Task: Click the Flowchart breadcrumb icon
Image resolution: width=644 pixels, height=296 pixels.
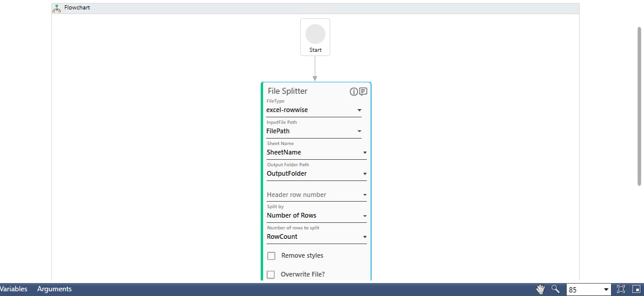Action: (57, 8)
